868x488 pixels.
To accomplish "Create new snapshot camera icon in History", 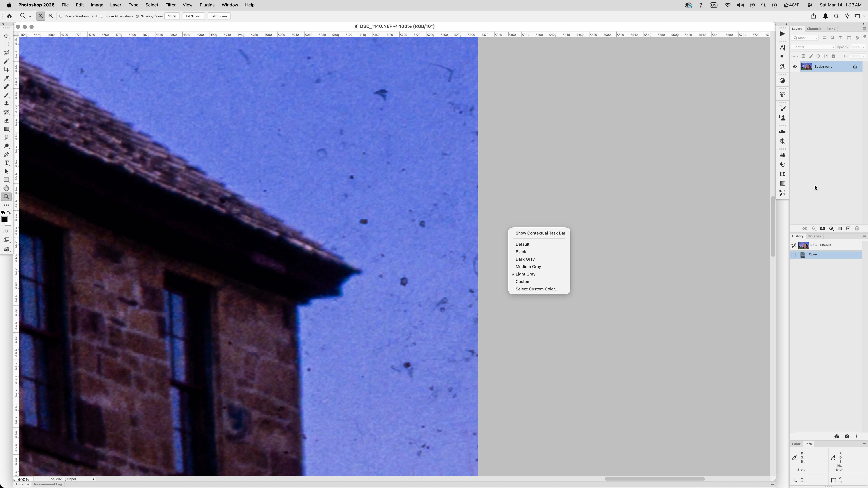I will [847, 436].
